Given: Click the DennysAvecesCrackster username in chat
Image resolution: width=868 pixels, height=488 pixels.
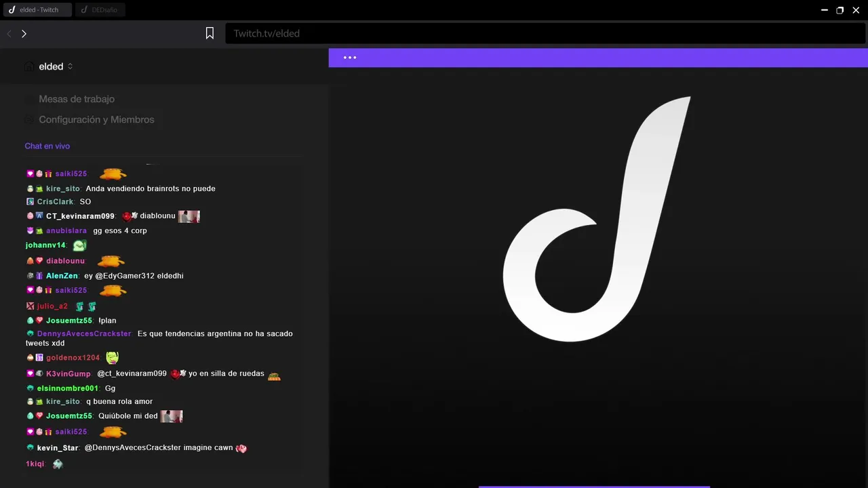Looking at the screenshot, I should tap(84, 334).
